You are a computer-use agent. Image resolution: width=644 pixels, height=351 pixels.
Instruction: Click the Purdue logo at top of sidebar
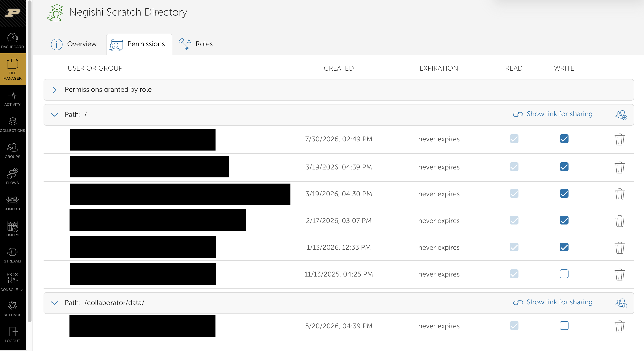tap(13, 13)
